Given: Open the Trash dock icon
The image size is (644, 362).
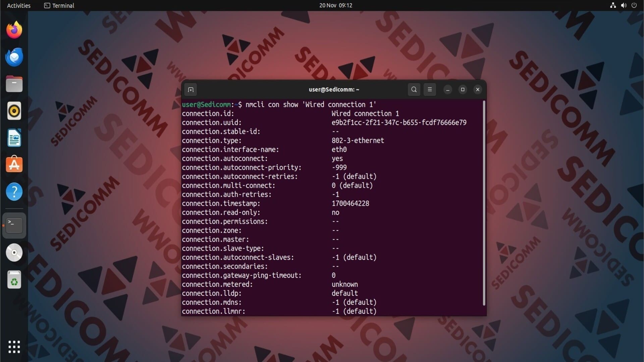Looking at the screenshot, I should (x=14, y=280).
